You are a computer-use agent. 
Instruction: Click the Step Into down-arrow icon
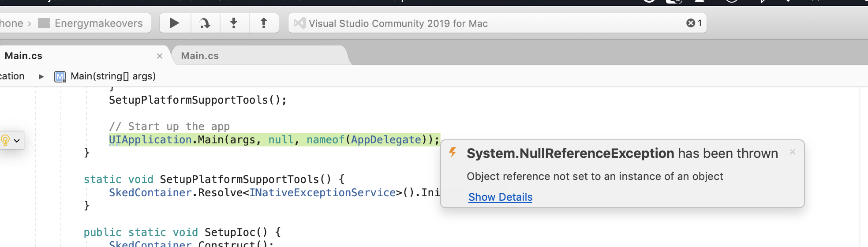[234, 23]
